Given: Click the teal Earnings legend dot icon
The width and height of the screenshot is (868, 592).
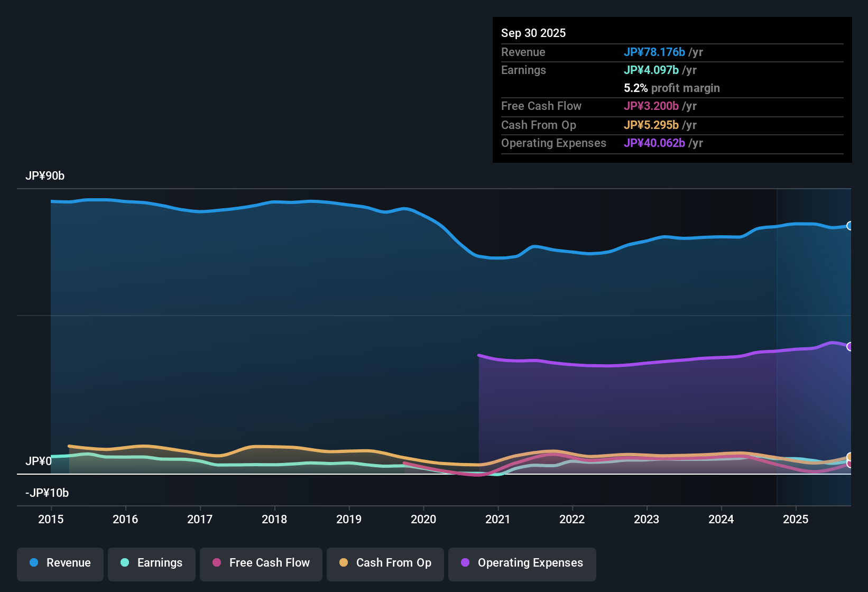Looking at the screenshot, I should pyautogui.click(x=125, y=563).
